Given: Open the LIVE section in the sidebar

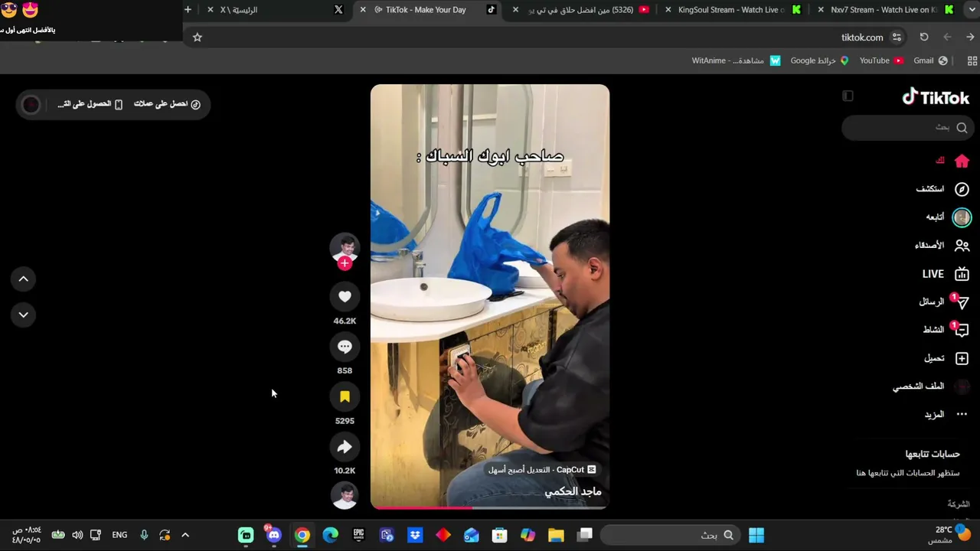Looking at the screenshot, I should 946,274.
